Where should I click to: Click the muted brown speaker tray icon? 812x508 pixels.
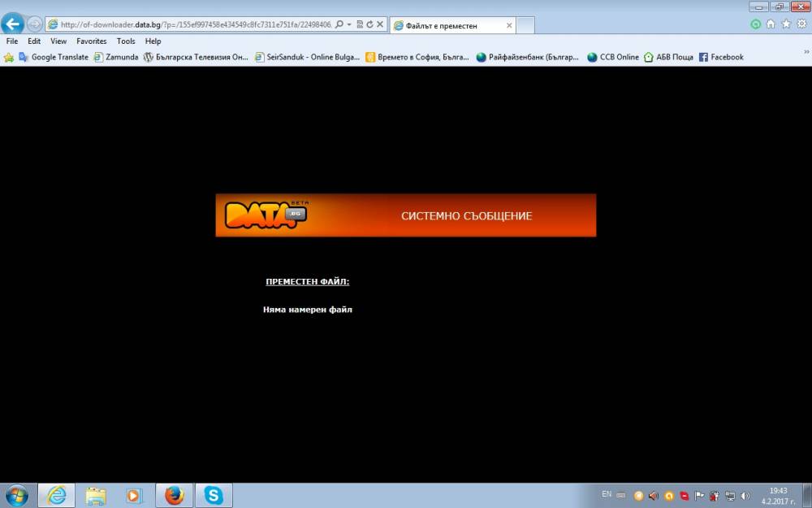654,496
